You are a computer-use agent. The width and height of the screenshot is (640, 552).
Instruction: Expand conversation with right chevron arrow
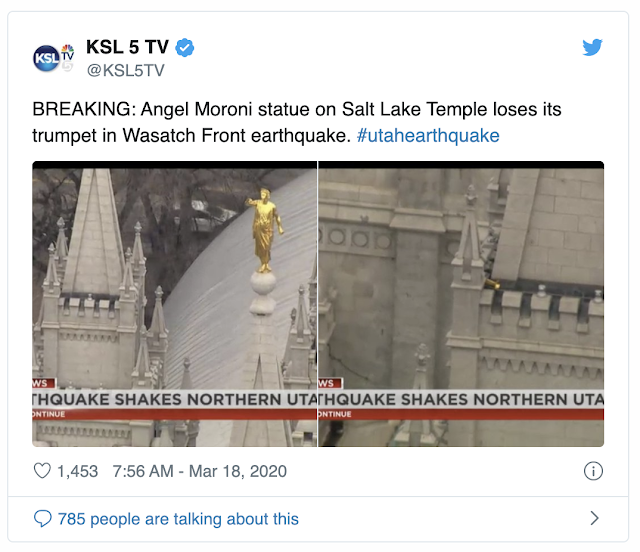pos(595,518)
